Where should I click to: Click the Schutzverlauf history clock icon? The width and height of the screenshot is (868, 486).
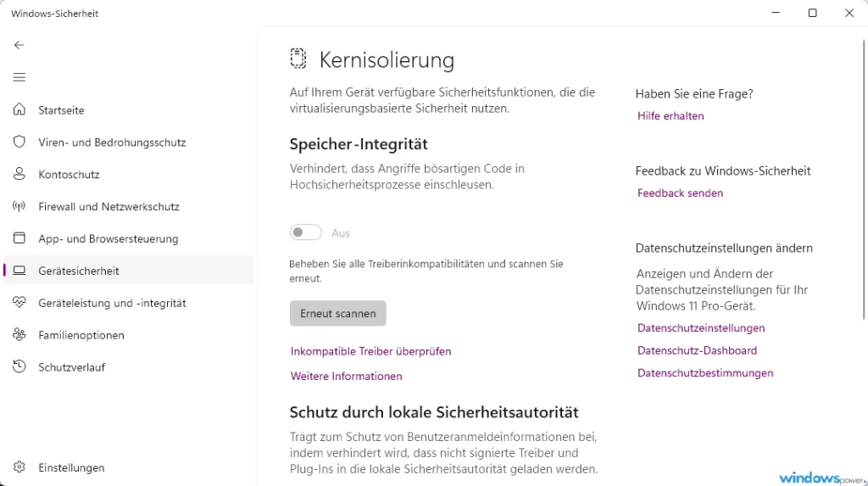tap(19, 367)
